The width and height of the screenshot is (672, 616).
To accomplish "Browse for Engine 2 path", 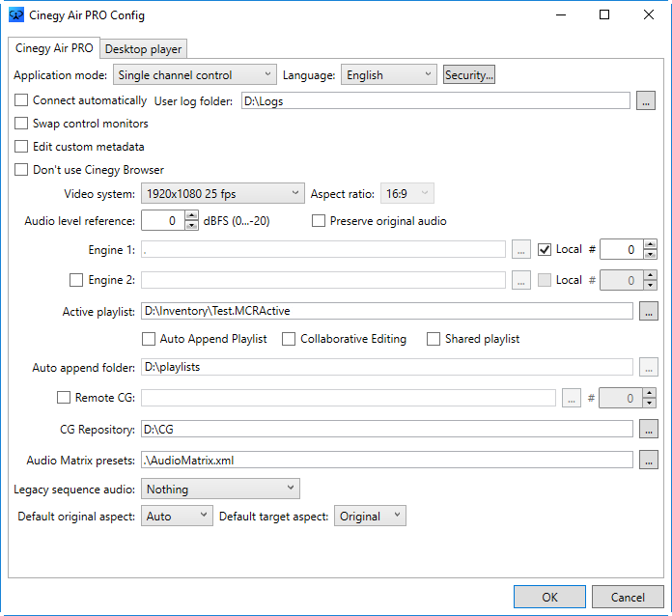I will 521,280.
